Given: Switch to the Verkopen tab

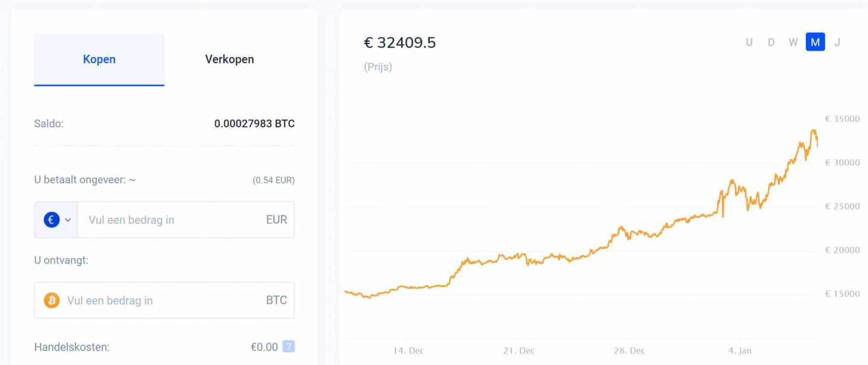Looking at the screenshot, I should [x=229, y=59].
